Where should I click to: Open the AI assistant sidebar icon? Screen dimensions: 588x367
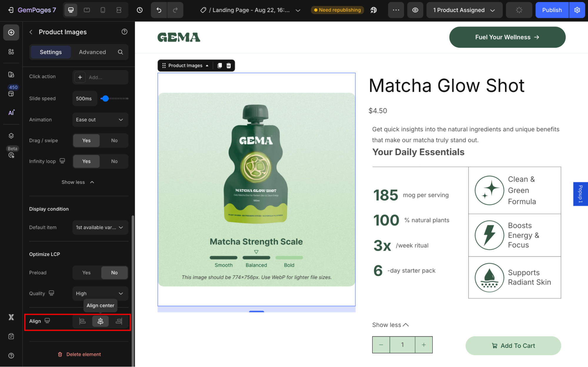pos(11,113)
